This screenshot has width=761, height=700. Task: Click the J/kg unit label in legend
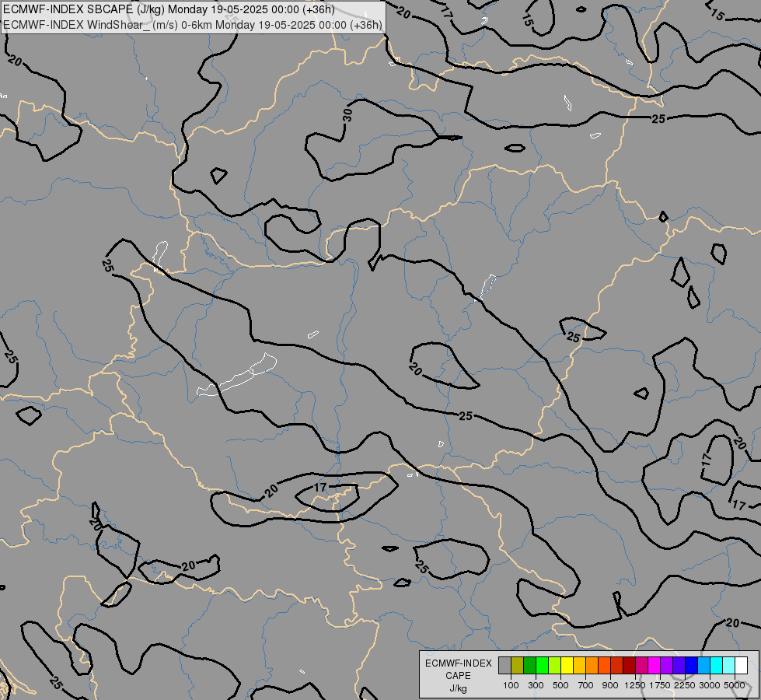tap(458, 688)
